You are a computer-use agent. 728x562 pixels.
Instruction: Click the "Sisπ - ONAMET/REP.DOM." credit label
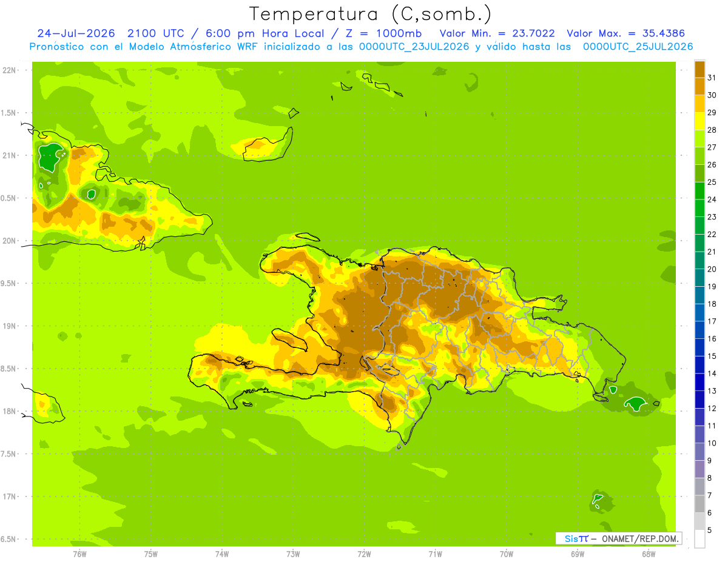point(618,538)
